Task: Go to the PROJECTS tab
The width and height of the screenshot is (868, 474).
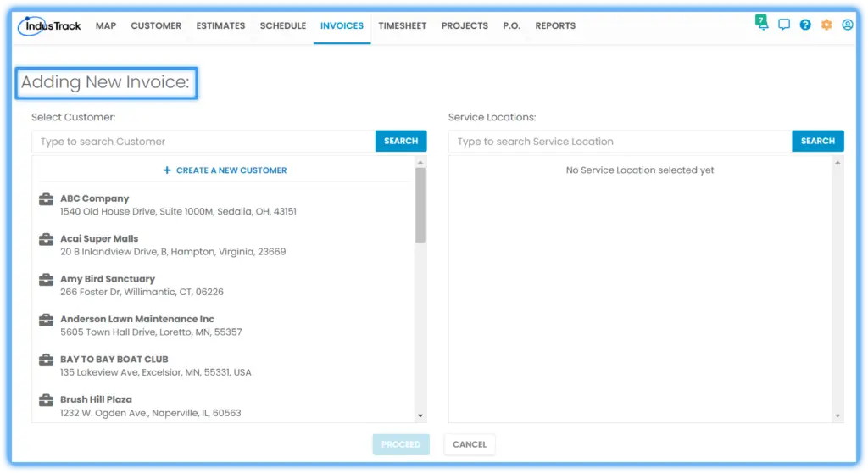Action: (x=465, y=25)
